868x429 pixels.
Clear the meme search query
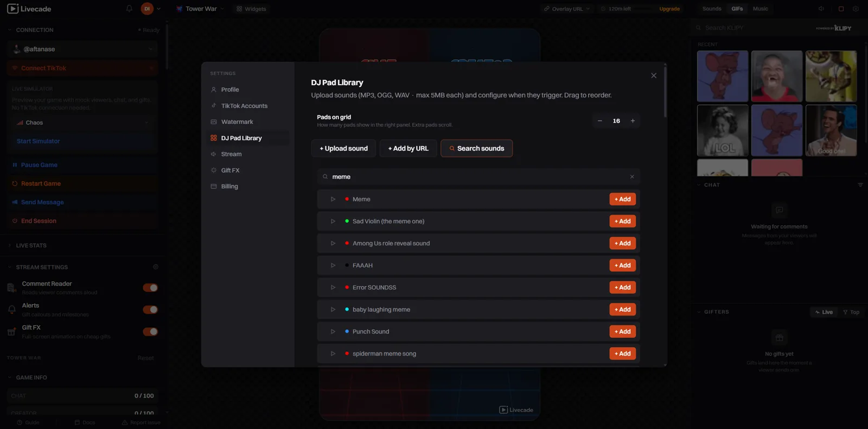click(x=632, y=177)
